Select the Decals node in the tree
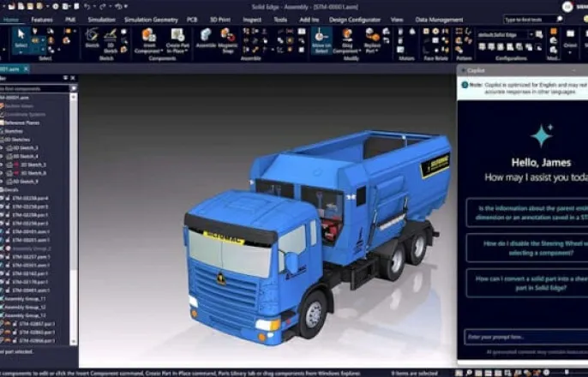Screen dimensions: 588x377 [x=11, y=190]
